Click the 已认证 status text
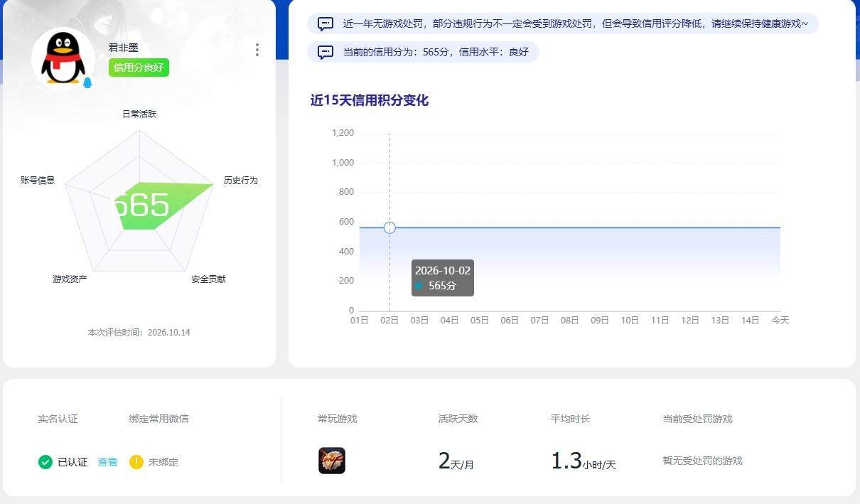860x504 pixels. pyautogui.click(x=72, y=462)
